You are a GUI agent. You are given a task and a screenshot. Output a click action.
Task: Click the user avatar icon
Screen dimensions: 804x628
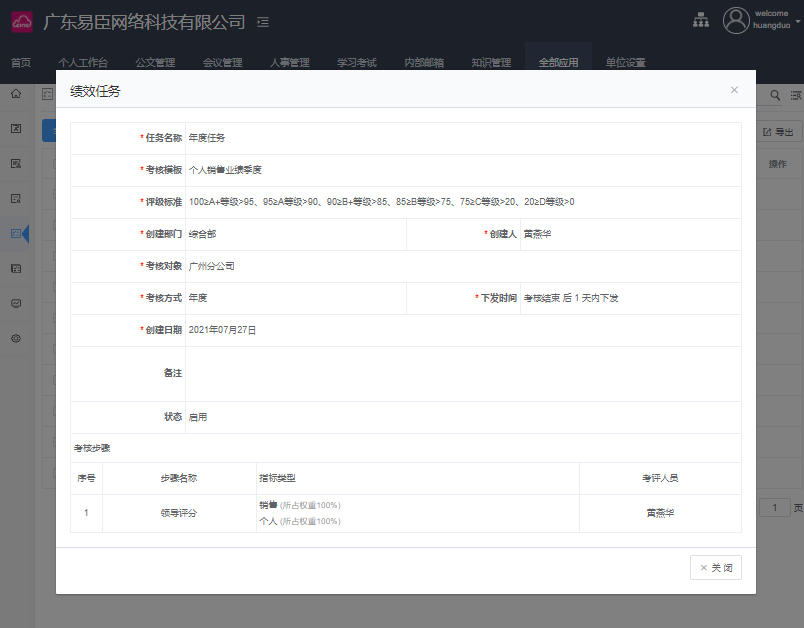736,21
